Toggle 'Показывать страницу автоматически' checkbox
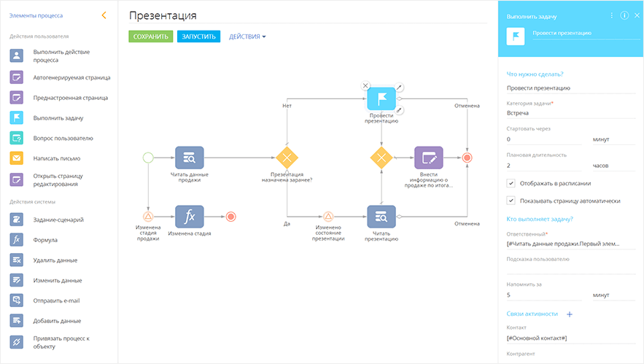 click(x=511, y=201)
